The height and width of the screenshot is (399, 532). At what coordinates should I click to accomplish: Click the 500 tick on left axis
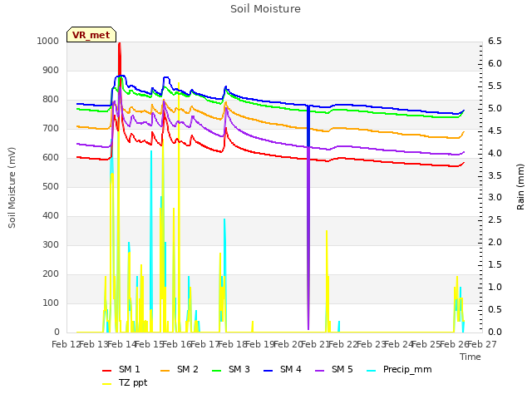51,186
